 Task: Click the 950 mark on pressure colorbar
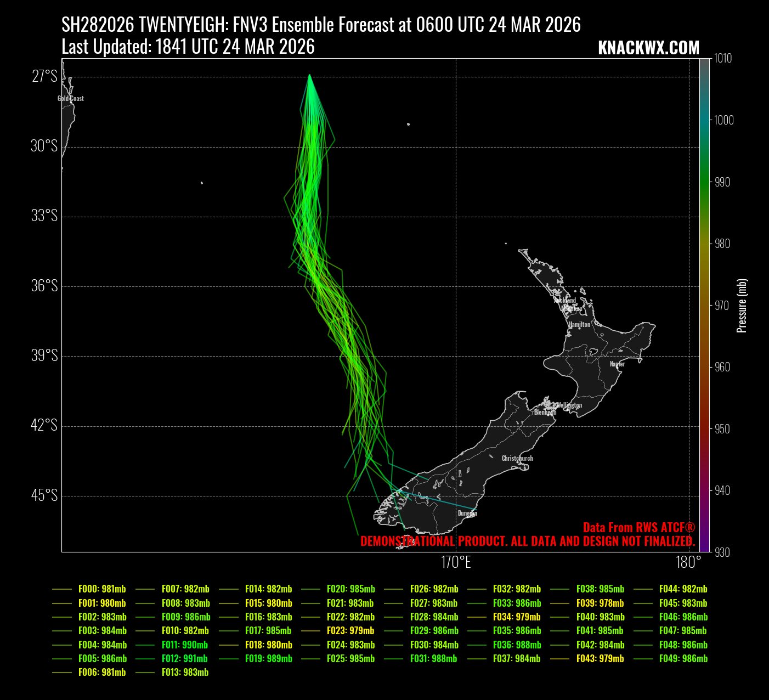[x=722, y=429]
